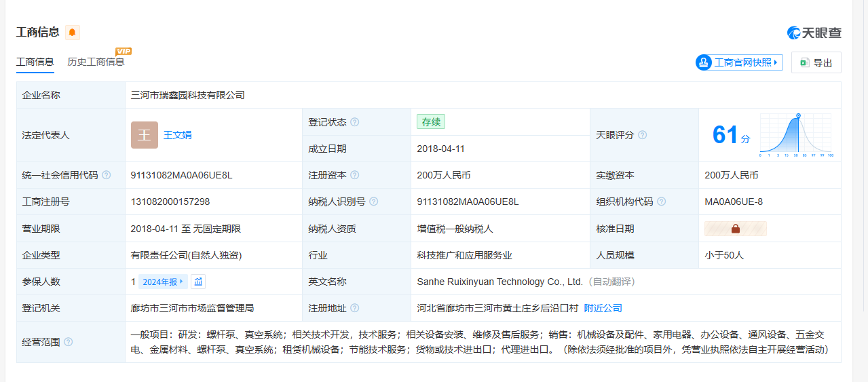Expand the 工商官网快照 button
This screenshot has height=382, width=868.
(x=739, y=62)
